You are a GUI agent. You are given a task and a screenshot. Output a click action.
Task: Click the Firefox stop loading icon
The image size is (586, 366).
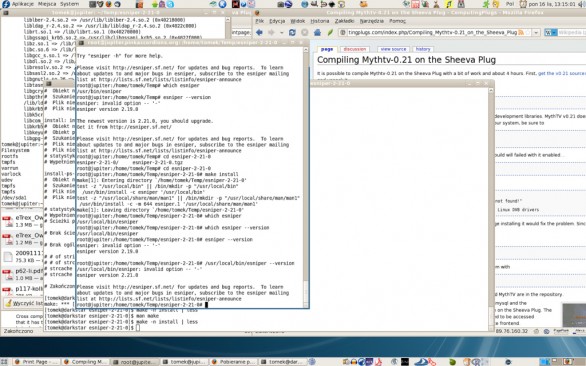tap(305, 33)
